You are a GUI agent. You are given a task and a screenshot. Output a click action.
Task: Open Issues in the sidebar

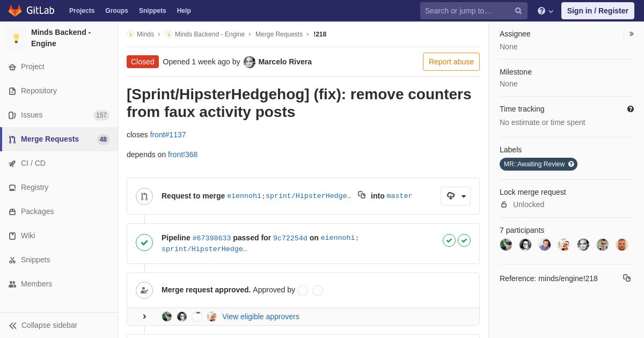point(59,115)
